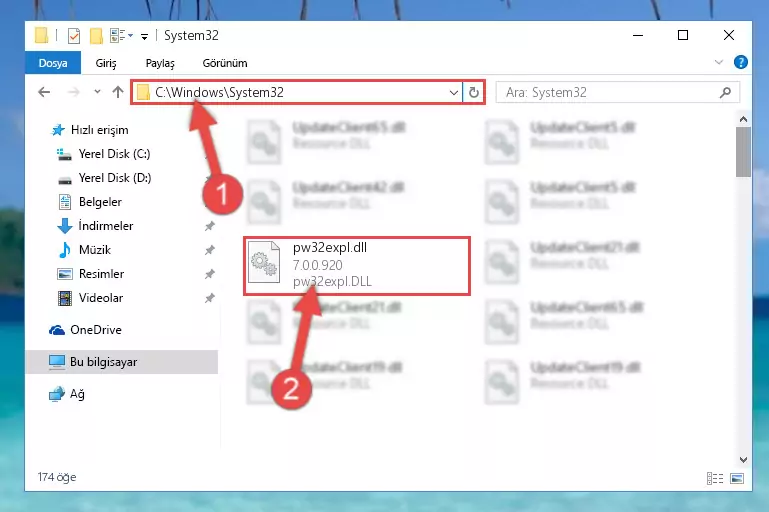Image resolution: width=769 pixels, height=512 pixels.
Task: Open Yerel Disk (D:) in sidebar
Action: coord(114,178)
